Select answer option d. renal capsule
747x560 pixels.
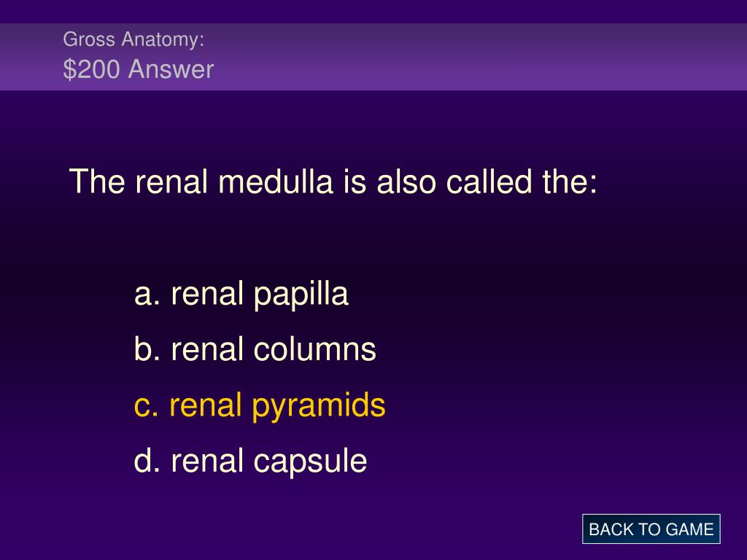coord(251,461)
